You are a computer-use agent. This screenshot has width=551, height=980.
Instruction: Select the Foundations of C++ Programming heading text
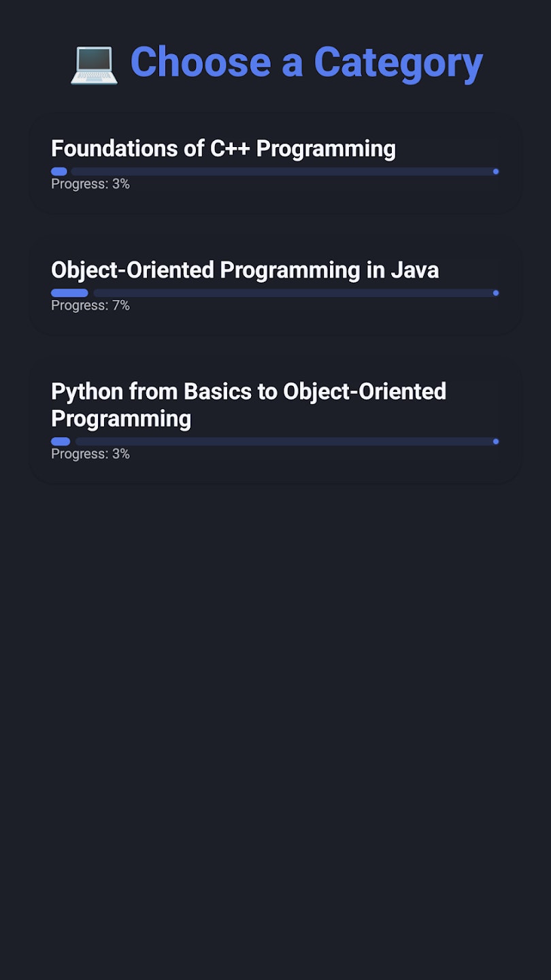tap(223, 148)
